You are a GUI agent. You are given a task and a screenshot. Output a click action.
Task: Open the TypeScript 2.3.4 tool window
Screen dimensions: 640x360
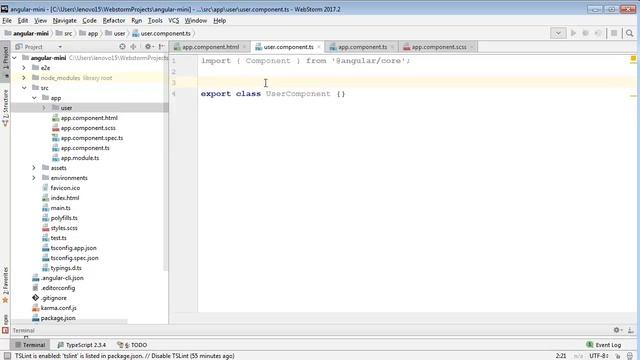pos(82,345)
